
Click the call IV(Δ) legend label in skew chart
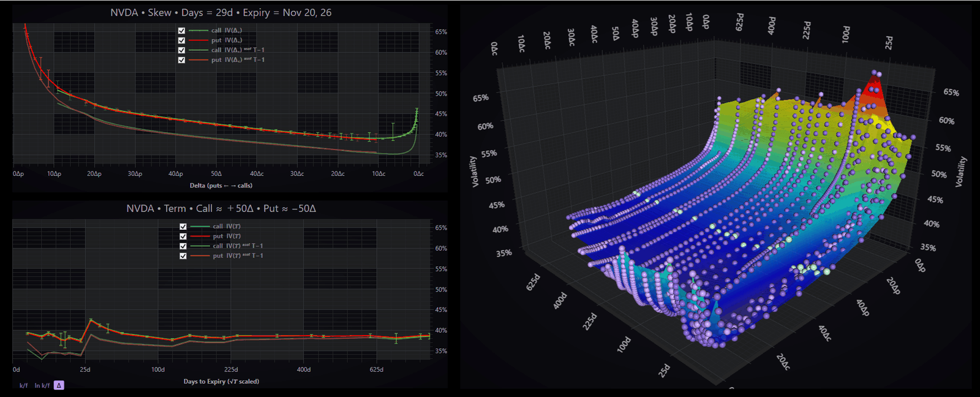click(x=227, y=31)
